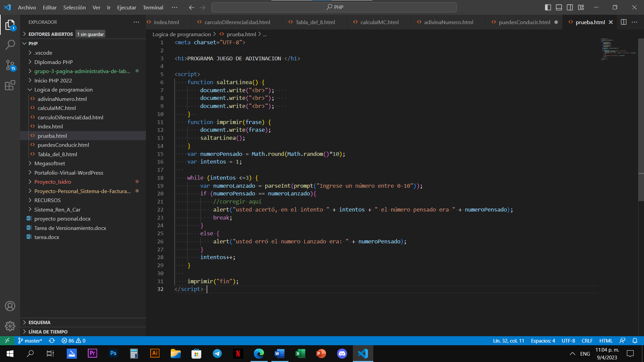
Task: Open notifications bell in status bar
Action: tap(635, 341)
